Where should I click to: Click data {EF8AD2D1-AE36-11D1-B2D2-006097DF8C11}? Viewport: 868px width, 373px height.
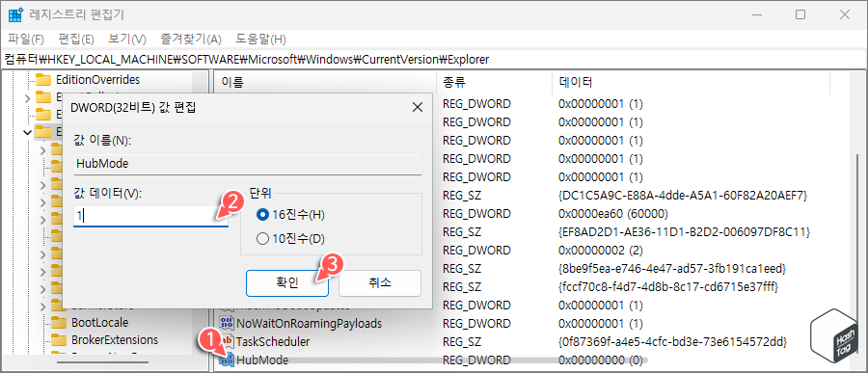pyautogui.click(x=685, y=232)
